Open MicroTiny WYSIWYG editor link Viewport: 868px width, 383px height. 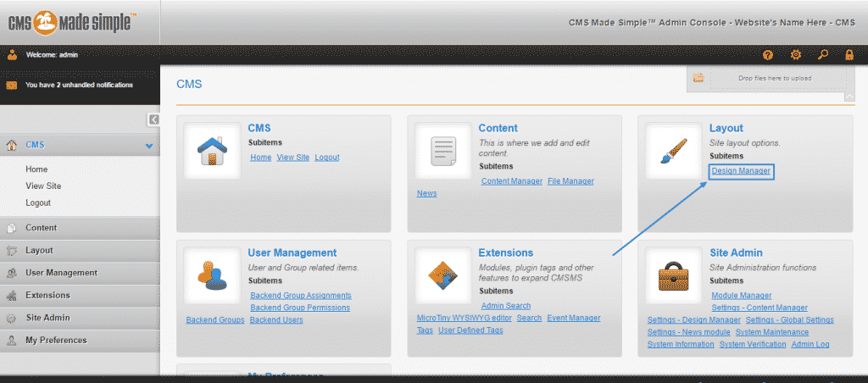point(464,318)
